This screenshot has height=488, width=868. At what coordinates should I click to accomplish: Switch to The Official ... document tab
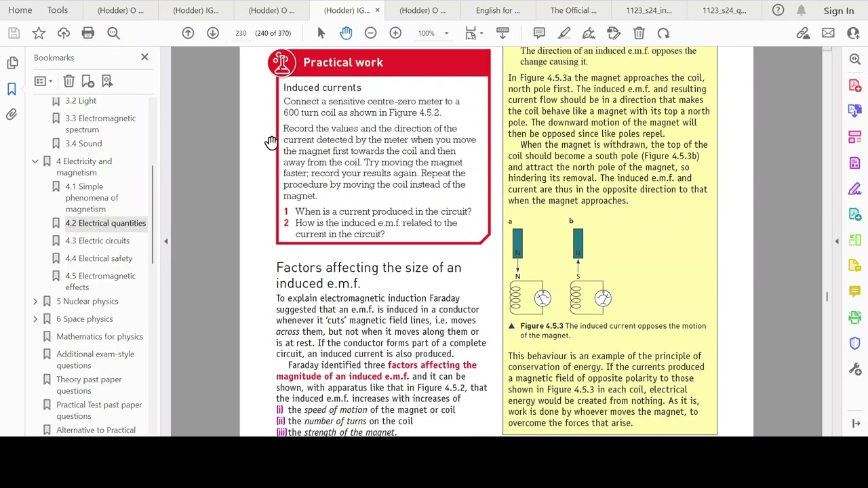pyautogui.click(x=573, y=10)
